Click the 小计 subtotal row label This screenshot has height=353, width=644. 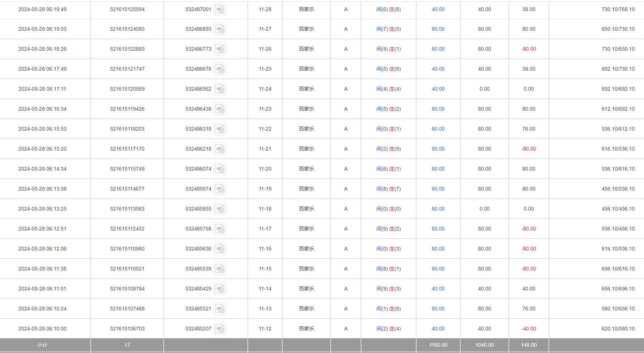coord(42,345)
